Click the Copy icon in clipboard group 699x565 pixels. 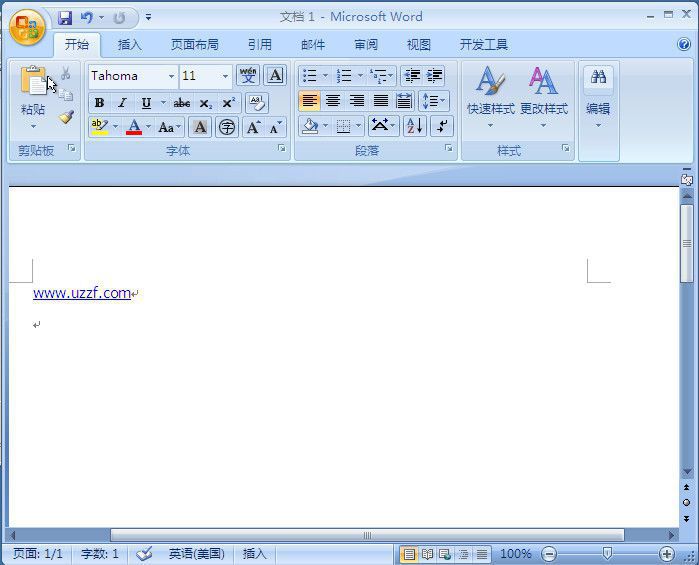(x=66, y=94)
